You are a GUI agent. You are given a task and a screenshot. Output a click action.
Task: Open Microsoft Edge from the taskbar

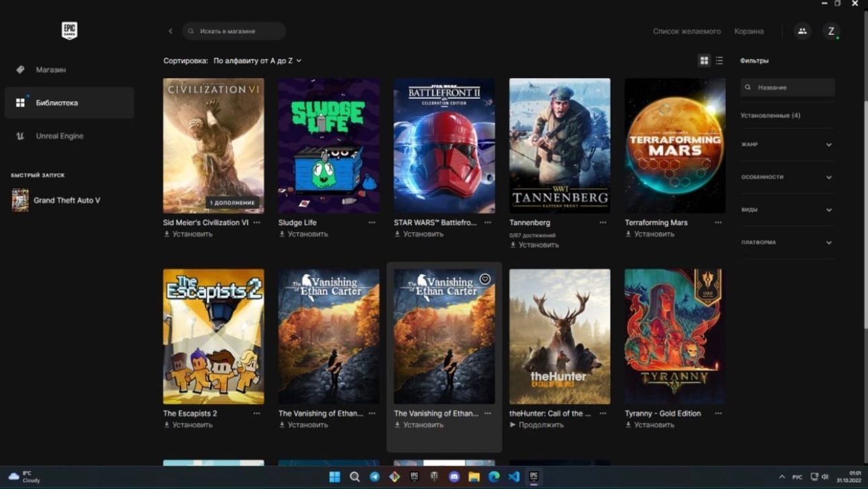coord(494,477)
